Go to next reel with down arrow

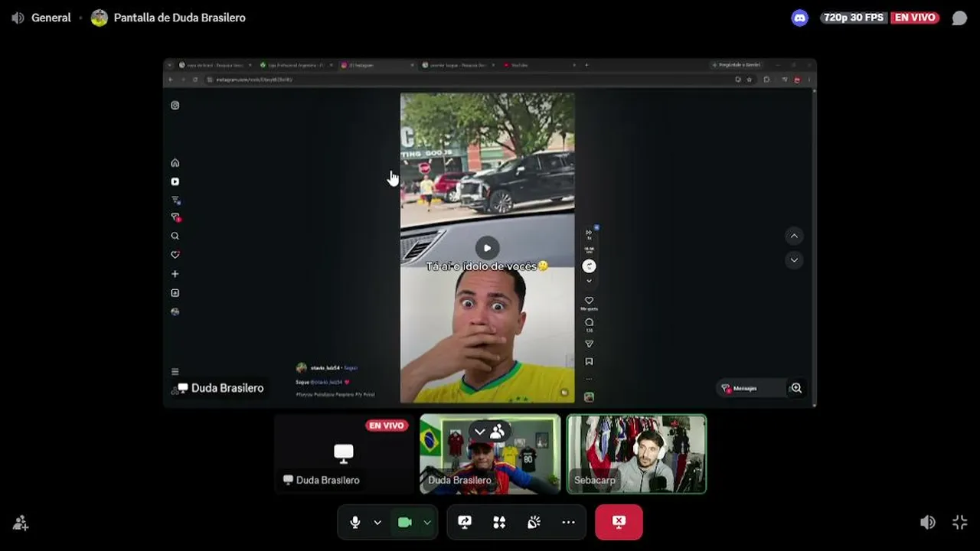(794, 260)
